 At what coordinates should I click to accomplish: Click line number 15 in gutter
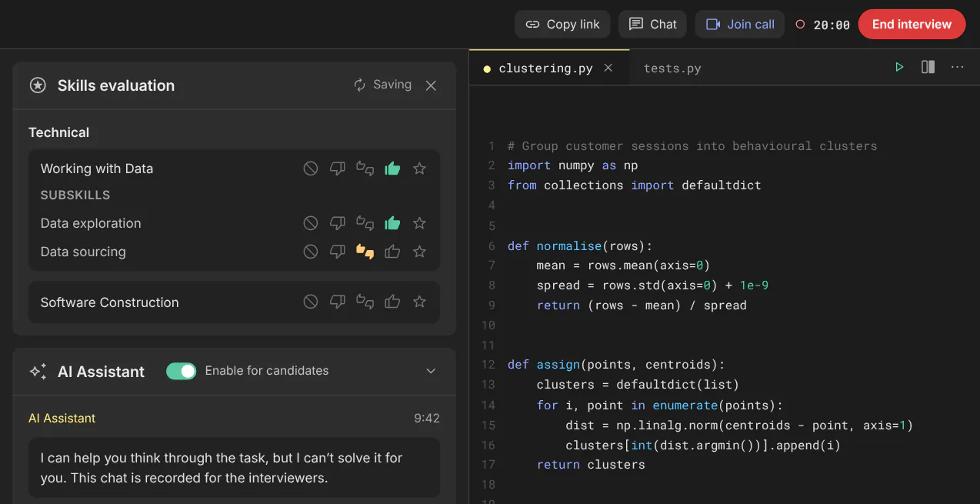point(488,425)
